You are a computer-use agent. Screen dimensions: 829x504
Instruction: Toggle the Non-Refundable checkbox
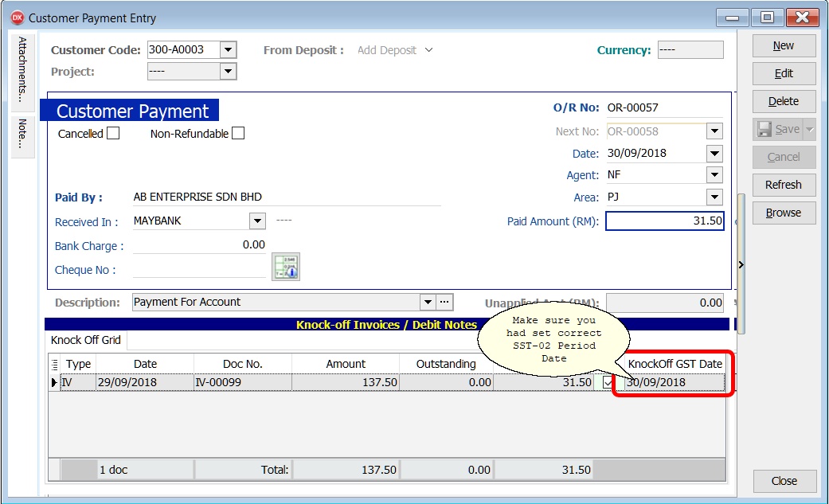point(235,133)
